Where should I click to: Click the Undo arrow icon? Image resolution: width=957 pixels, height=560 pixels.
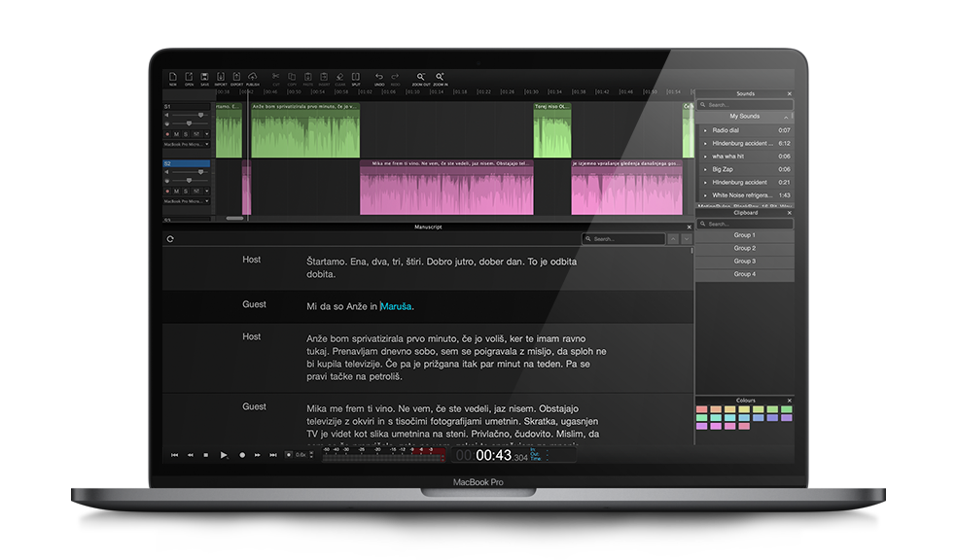(x=379, y=78)
